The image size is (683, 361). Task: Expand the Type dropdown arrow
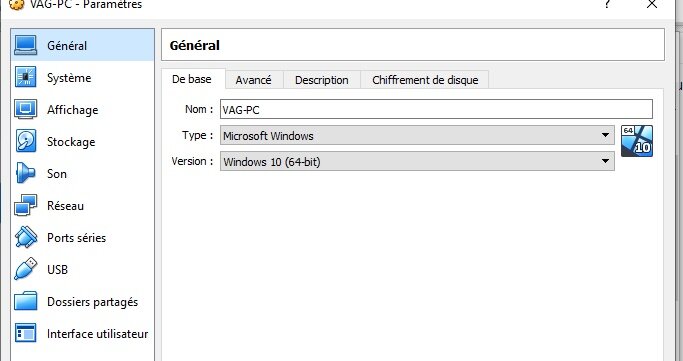tap(605, 135)
